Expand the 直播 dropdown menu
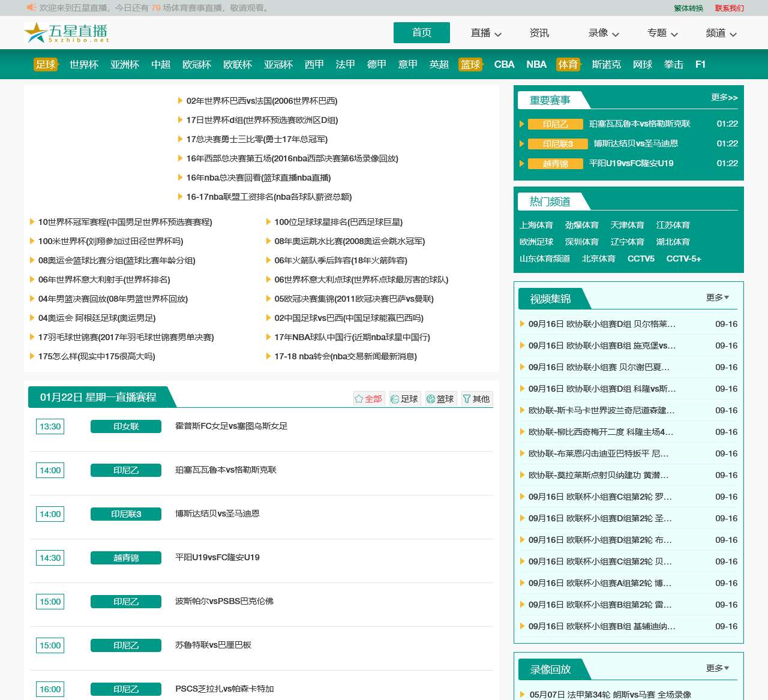This screenshot has width=768, height=700. click(x=486, y=33)
